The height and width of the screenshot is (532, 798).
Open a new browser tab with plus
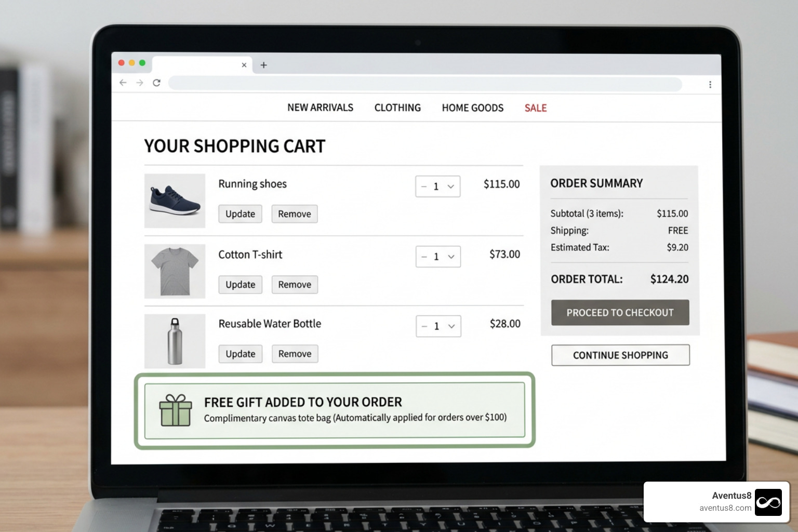(263, 65)
